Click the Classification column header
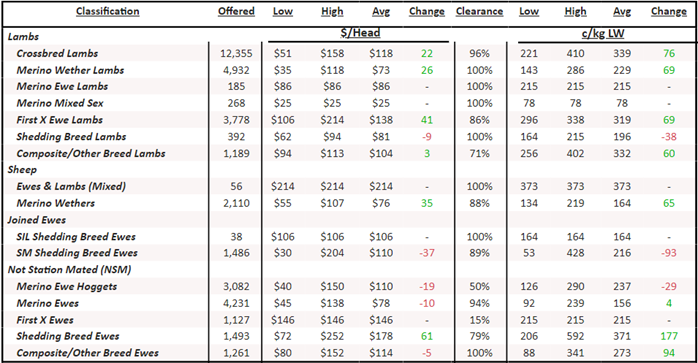Image resolution: width=698 pixels, height=363 pixels. click(x=107, y=12)
